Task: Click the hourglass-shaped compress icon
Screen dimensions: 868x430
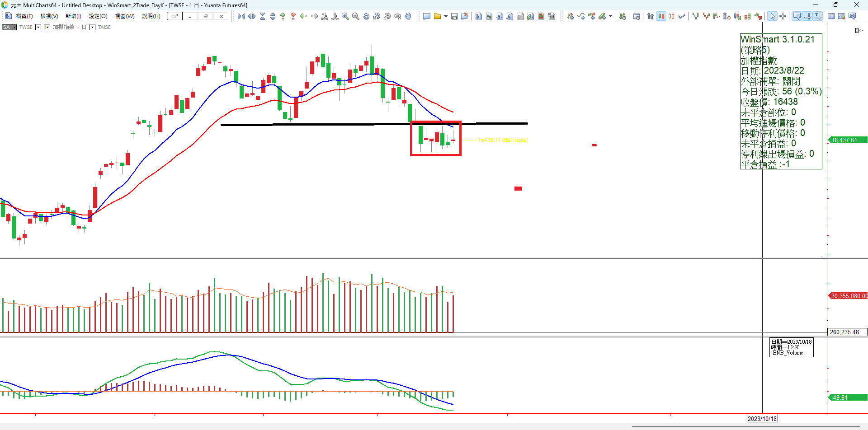Action: (x=262, y=16)
